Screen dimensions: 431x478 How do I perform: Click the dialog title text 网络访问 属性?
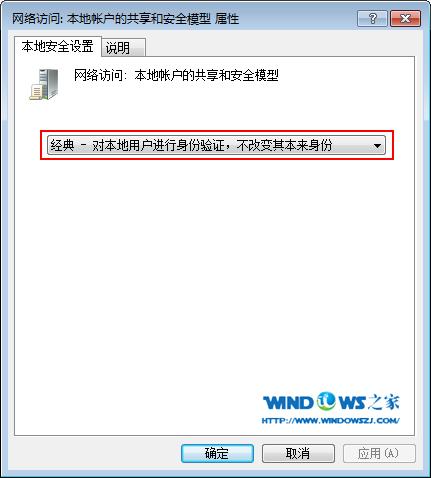125,18
